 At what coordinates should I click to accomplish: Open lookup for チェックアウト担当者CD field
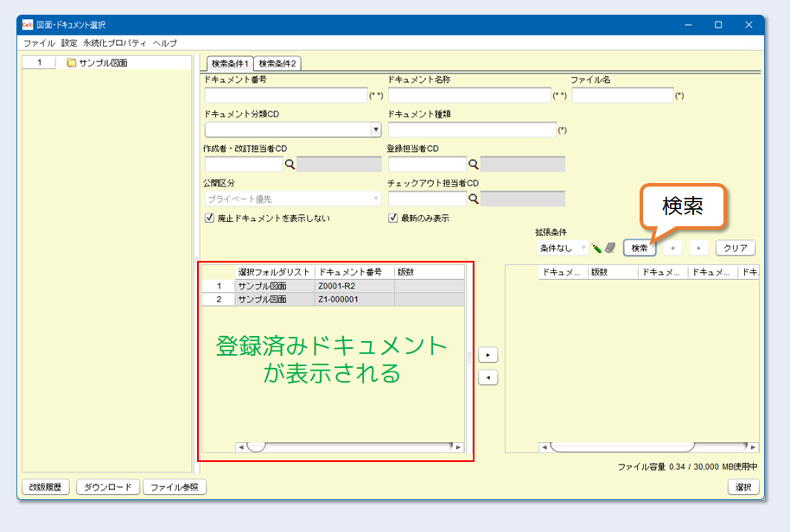point(474,199)
